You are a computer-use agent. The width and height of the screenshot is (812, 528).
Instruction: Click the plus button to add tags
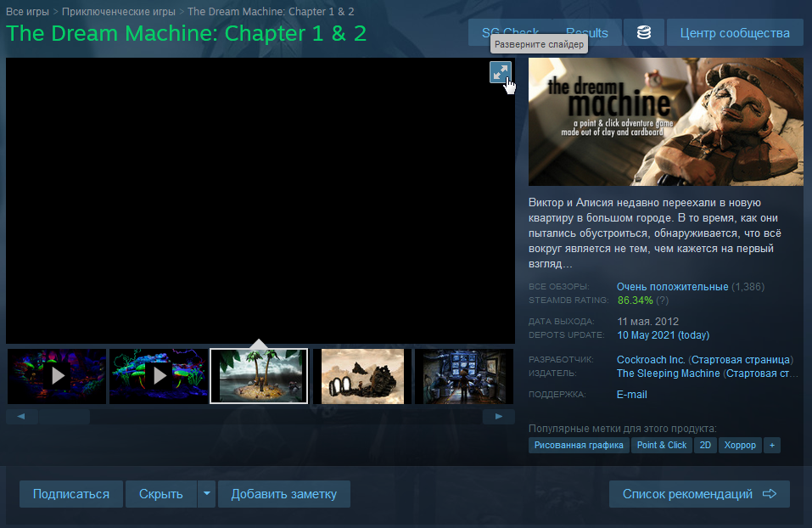pyautogui.click(x=772, y=445)
